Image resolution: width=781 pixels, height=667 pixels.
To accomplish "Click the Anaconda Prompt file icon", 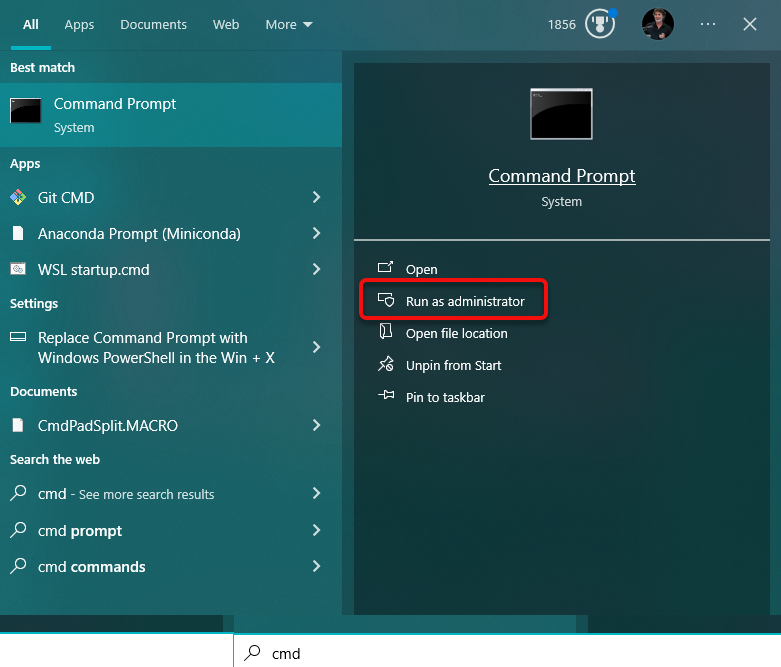I will click(18, 234).
